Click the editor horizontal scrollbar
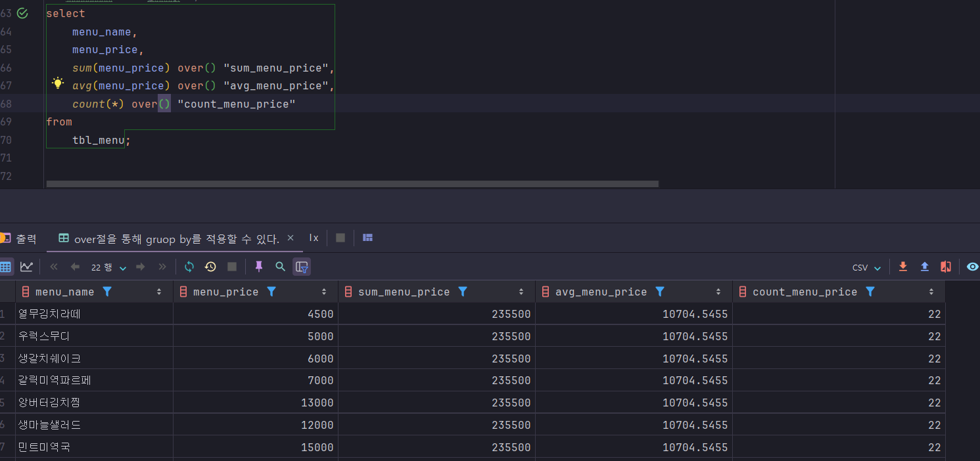This screenshot has width=980, height=461. coord(352,184)
